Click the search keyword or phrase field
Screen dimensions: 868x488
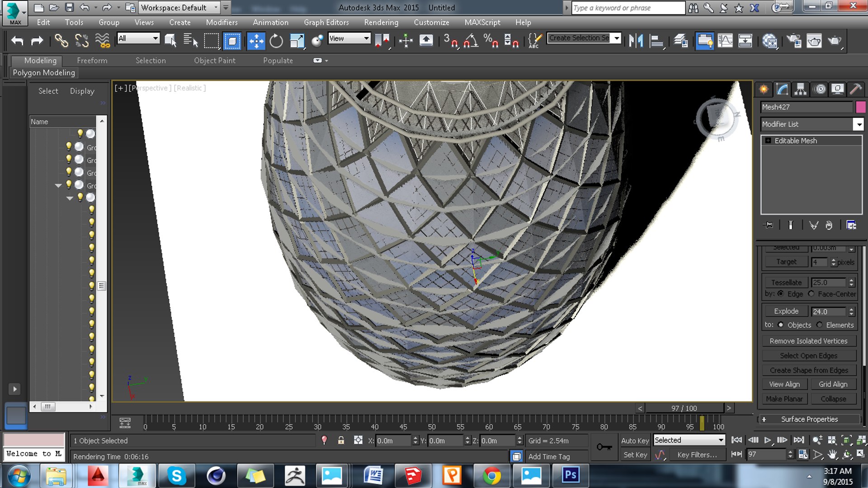click(628, 8)
